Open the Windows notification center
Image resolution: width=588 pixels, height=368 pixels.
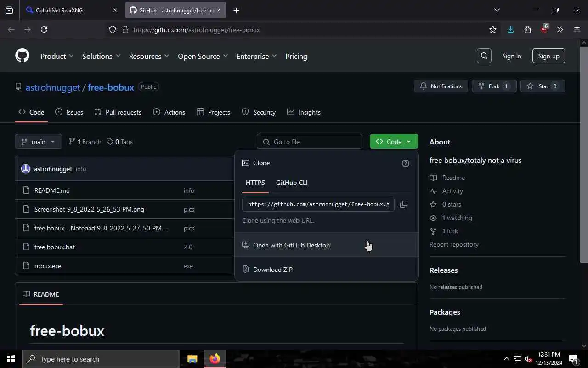click(573, 359)
